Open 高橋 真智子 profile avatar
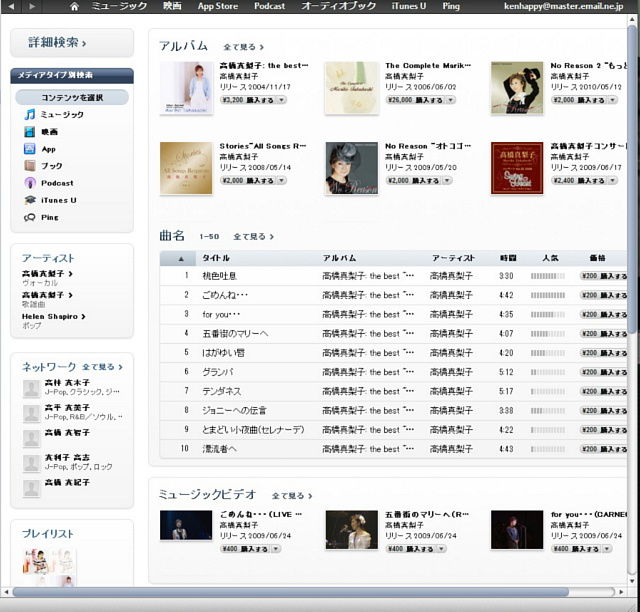This screenshot has height=612, width=640. [31, 438]
